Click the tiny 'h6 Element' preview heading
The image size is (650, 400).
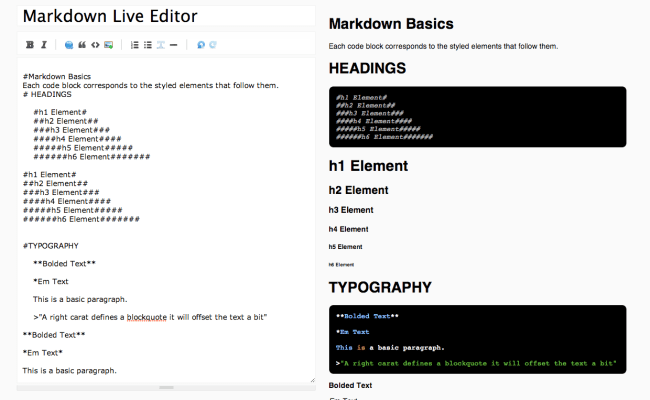(x=341, y=264)
